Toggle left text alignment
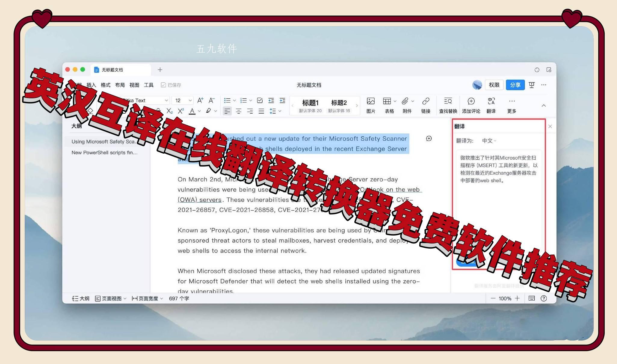The width and height of the screenshot is (617, 364). pos(227,111)
